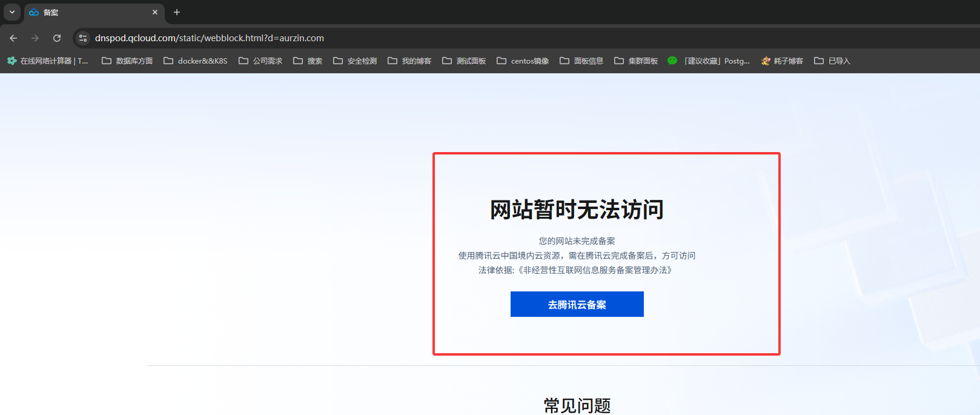The image size is (980, 415).
Task: Close the 备案 tab
Action: (x=155, y=12)
